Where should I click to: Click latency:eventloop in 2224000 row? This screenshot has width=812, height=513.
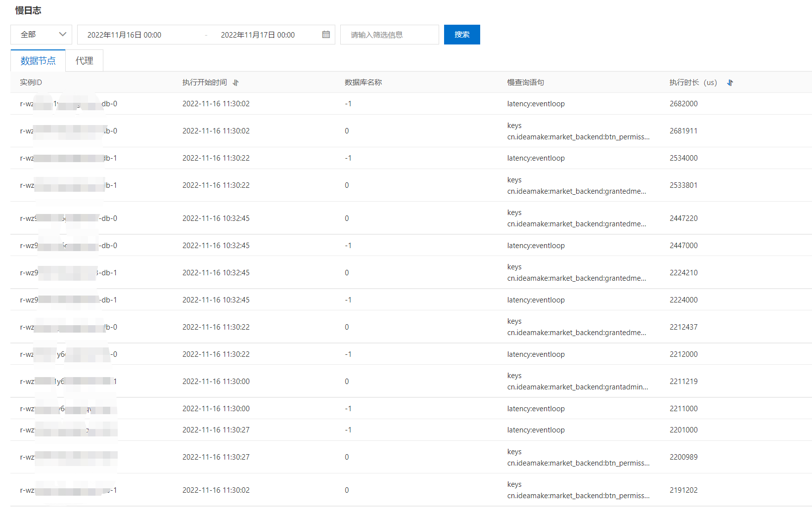536,300
